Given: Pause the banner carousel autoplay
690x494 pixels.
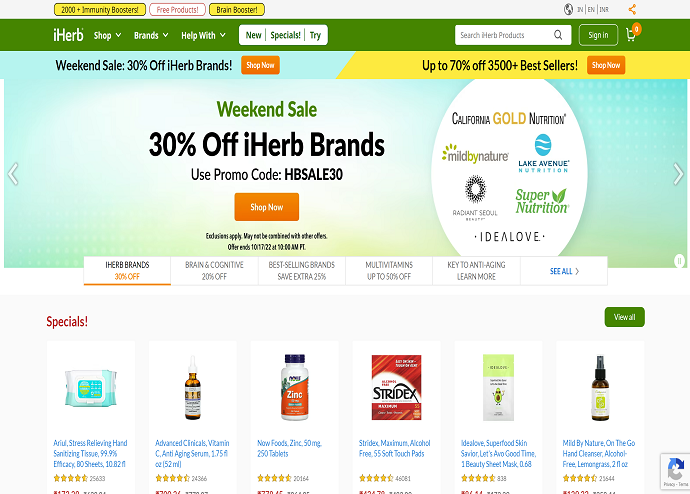Looking at the screenshot, I should 679,261.
